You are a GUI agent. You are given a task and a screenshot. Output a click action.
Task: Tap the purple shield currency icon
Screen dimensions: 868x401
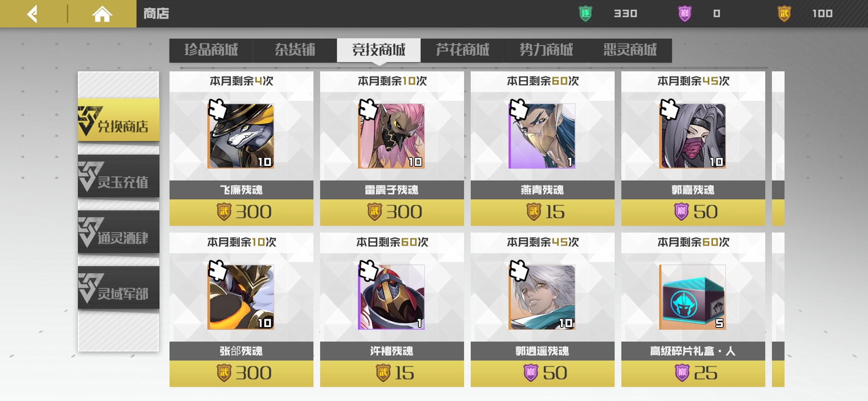click(685, 14)
